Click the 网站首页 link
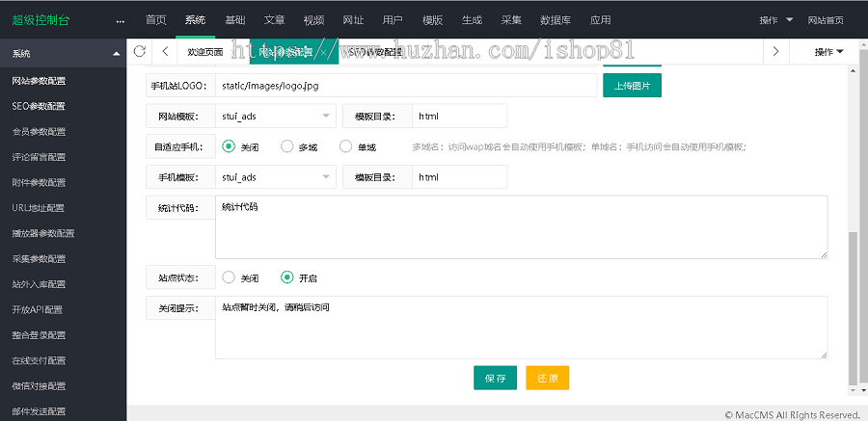 click(x=826, y=20)
